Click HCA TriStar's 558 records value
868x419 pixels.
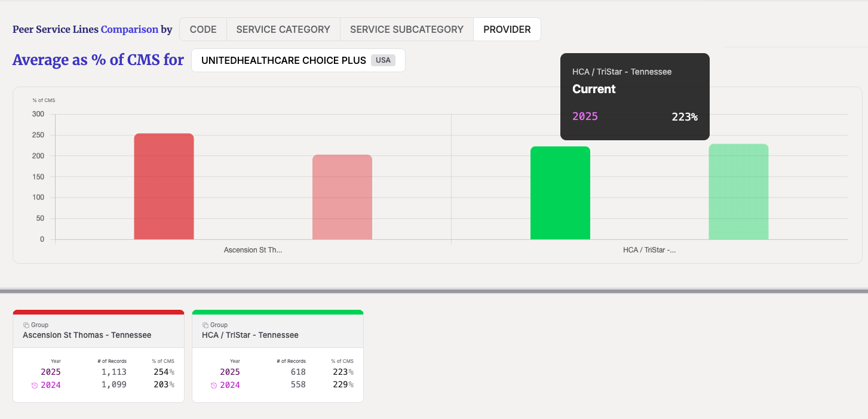[297, 385]
